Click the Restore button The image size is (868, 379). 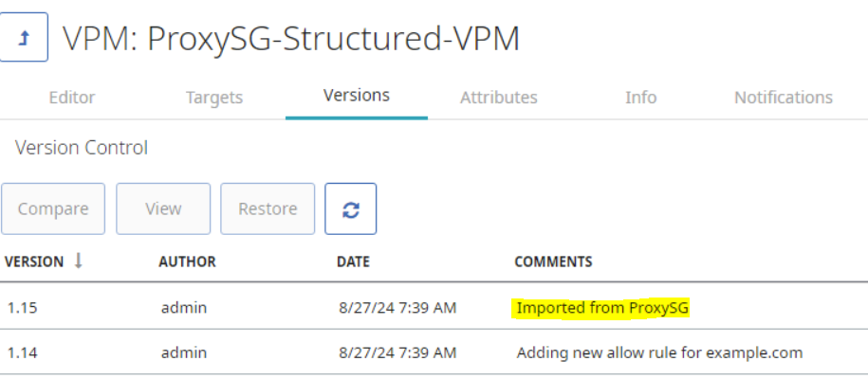268,209
